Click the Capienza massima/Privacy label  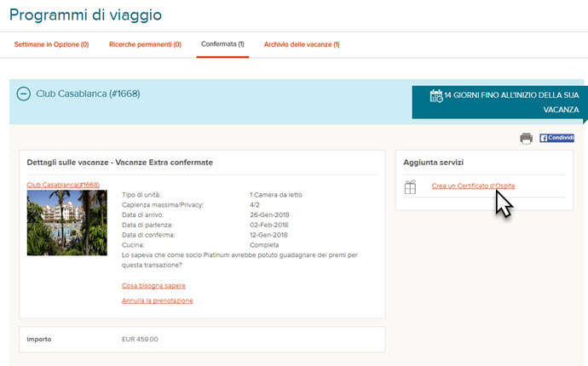[x=163, y=205]
